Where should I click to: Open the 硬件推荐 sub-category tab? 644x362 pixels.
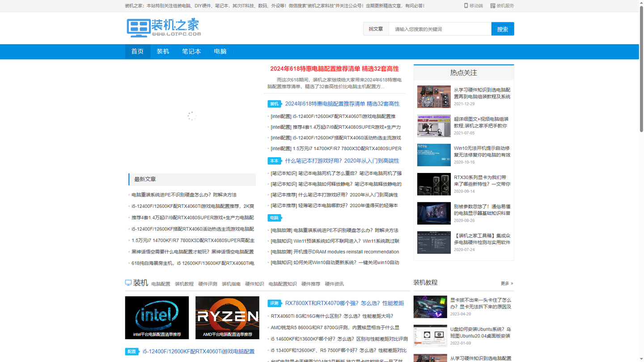(x=311, y=284)
